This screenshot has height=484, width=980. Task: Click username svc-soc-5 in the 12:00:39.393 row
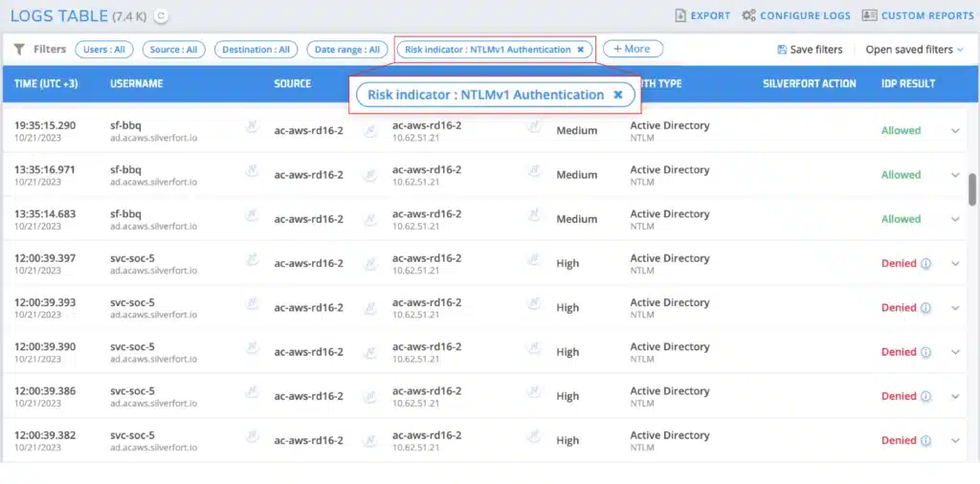pos(132,302)
